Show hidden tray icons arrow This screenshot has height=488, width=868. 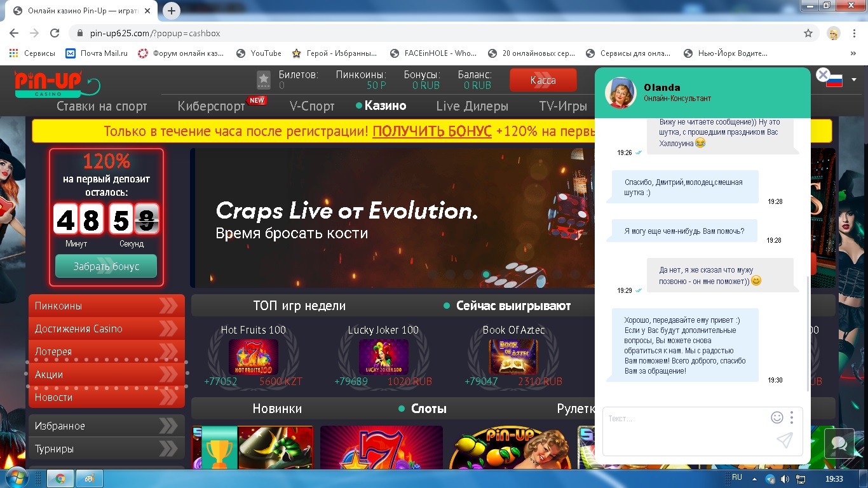(755, 478)
